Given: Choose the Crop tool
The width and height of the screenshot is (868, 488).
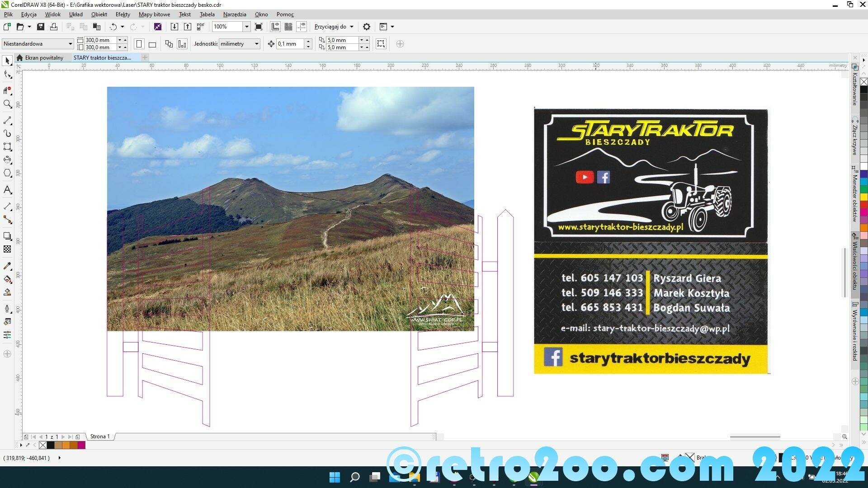Looking at the screenshot, I should point(7,90).
